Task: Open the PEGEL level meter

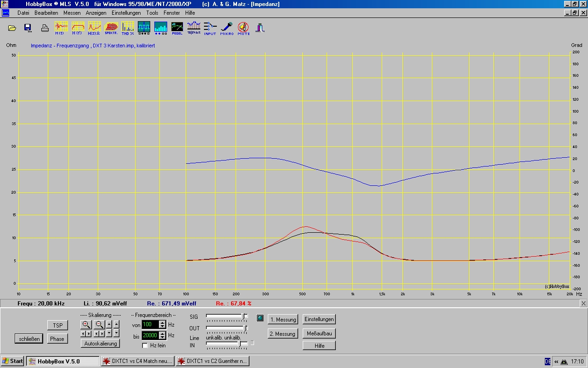Action: pyautogui.click(x=177, y=28)
